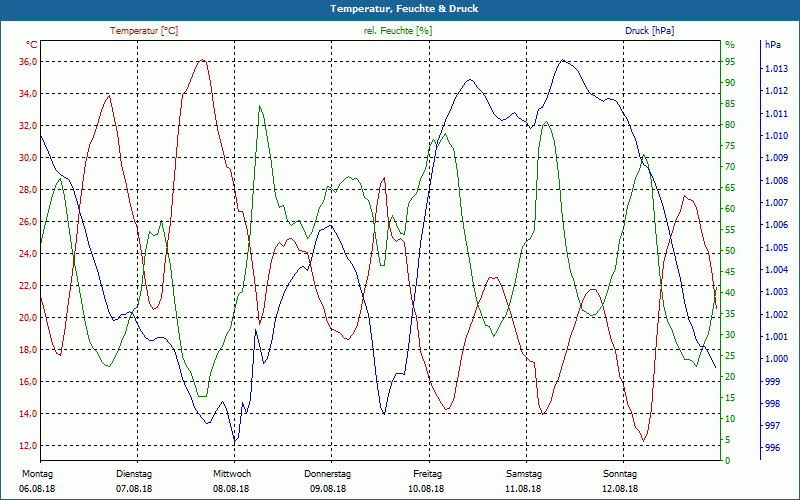Select the 'Dienstag' day label
Screen dimensions: 800x500
[134, 474]
